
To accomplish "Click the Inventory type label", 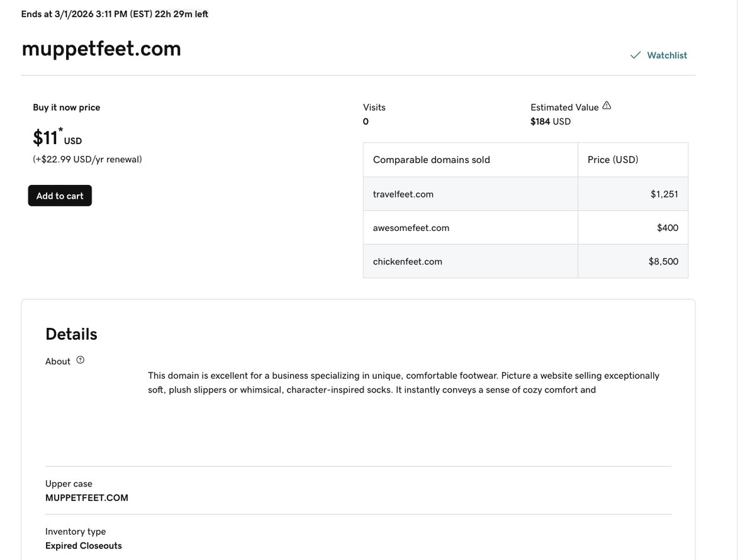I will point(75,532).
